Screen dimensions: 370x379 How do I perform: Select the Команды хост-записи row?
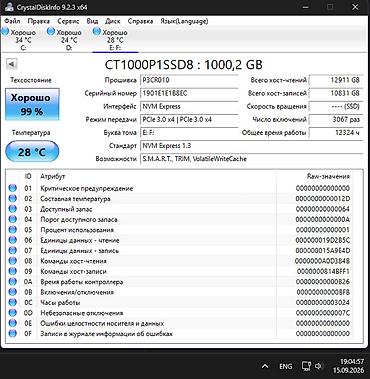tap(180, 271)
